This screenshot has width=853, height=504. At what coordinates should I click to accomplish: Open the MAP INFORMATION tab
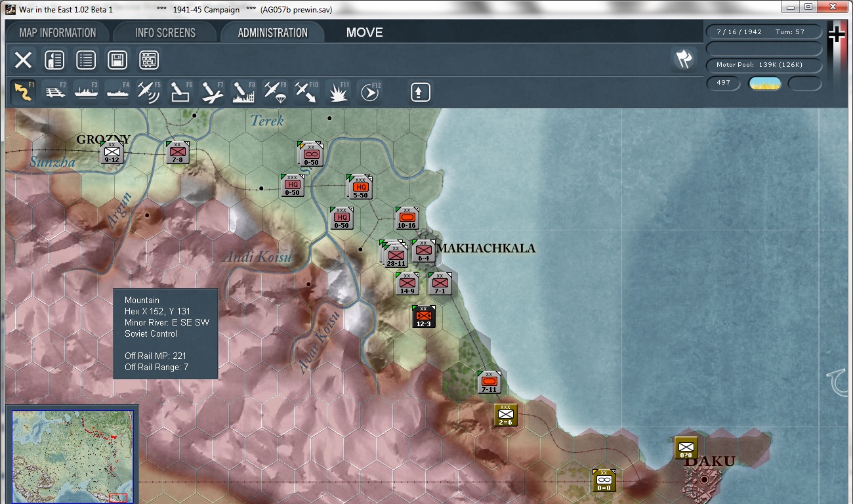pyautogui.click(x=58, y=33)
